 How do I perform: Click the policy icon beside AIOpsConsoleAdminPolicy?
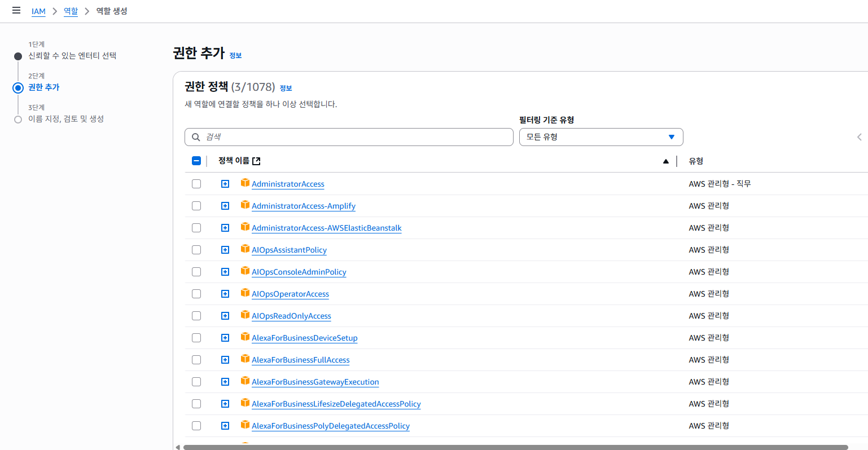pos(245,271)
